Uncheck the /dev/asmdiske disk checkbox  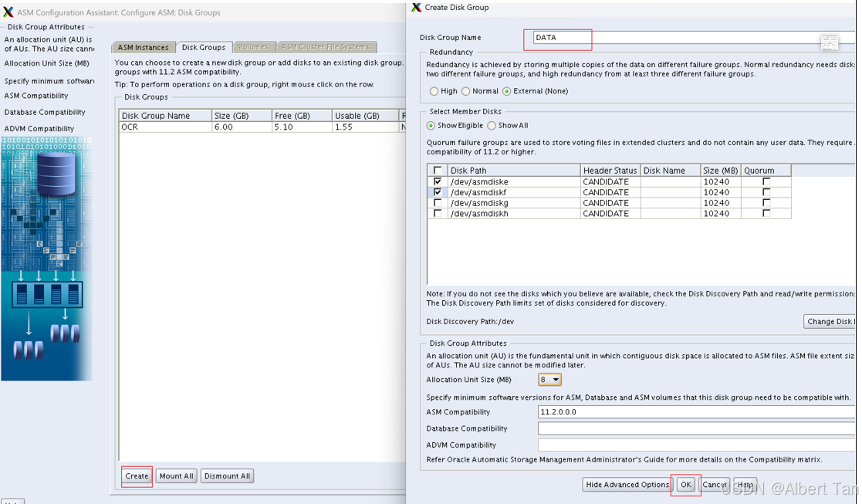point(438,181)
